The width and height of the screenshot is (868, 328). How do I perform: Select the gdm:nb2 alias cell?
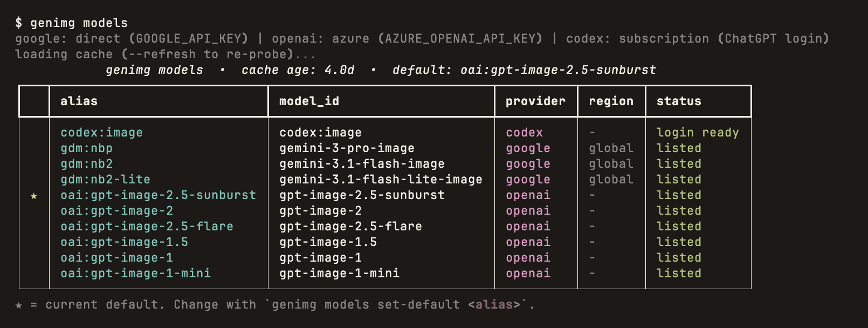86,164
